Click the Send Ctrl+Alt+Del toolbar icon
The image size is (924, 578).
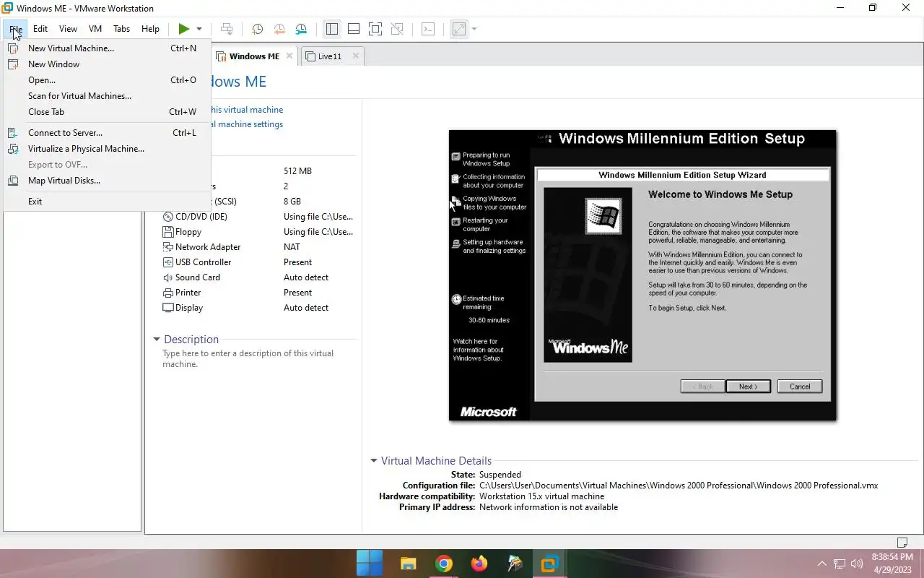point(227,29)
